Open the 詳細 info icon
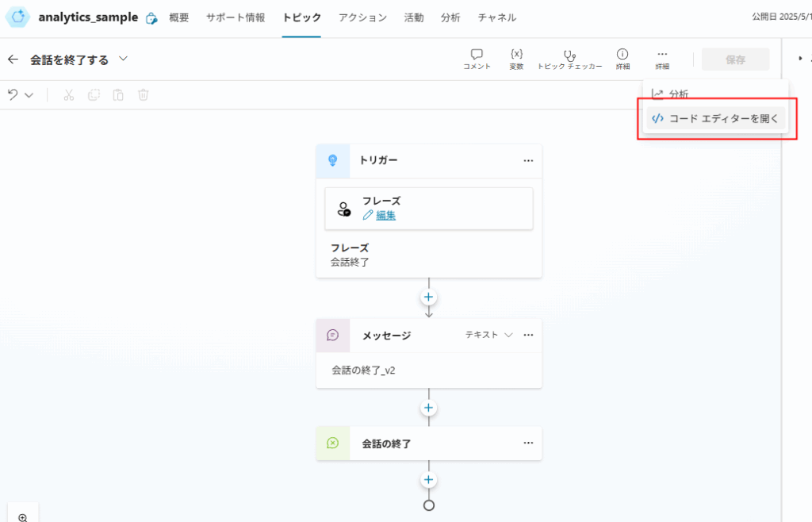Image resolution: width=812 pixels, height=522 pixels. (622, 59)
